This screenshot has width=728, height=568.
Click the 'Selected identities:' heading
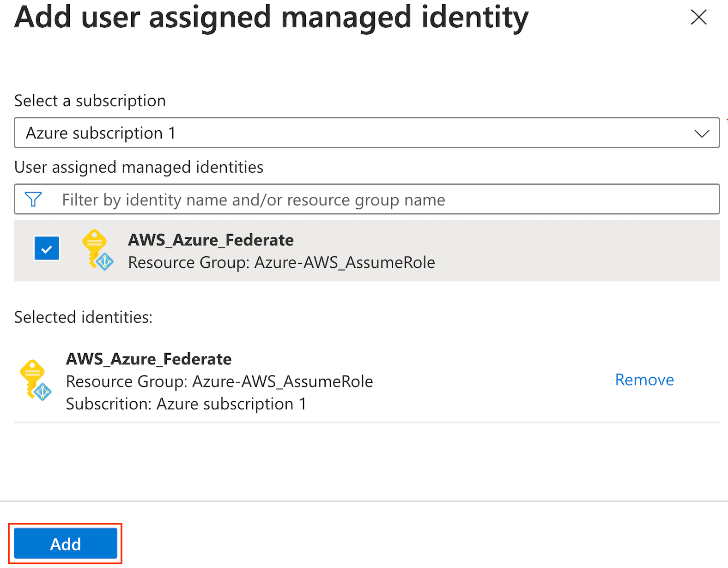pyautogui.click(x=83, y=317)
